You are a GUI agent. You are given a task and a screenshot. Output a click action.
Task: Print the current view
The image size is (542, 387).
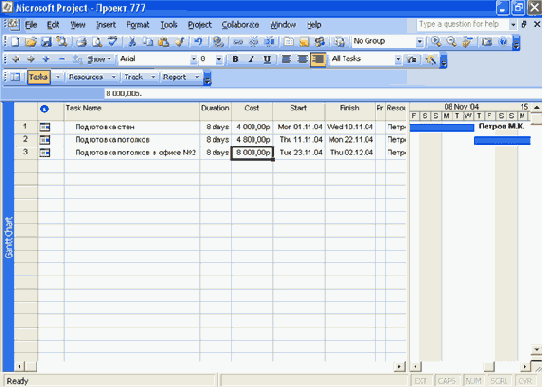coord(82,42)
